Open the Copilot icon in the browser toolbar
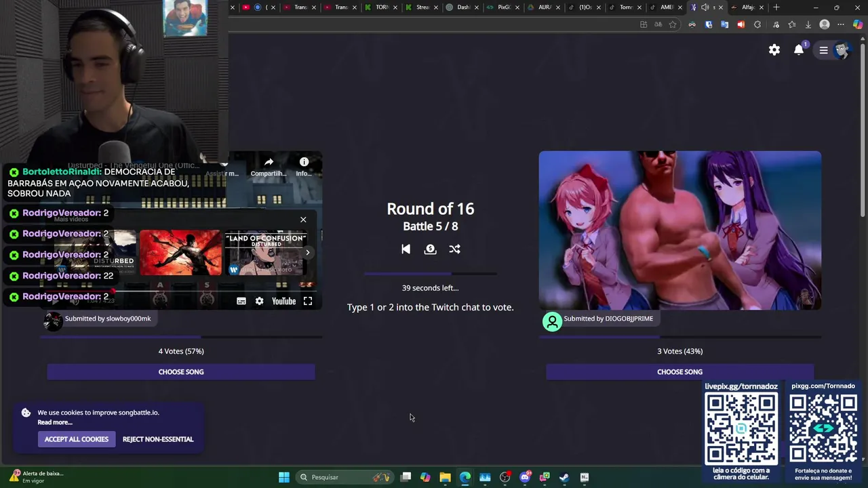This screenshot has height=488, width=868. (x=857, y=24)
